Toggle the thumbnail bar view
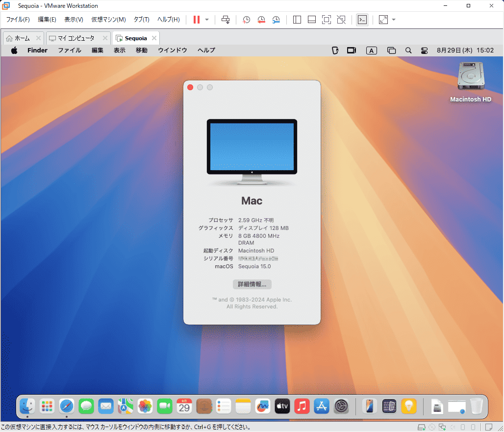This screenshot has height=432, width=504. coord(311,20)
